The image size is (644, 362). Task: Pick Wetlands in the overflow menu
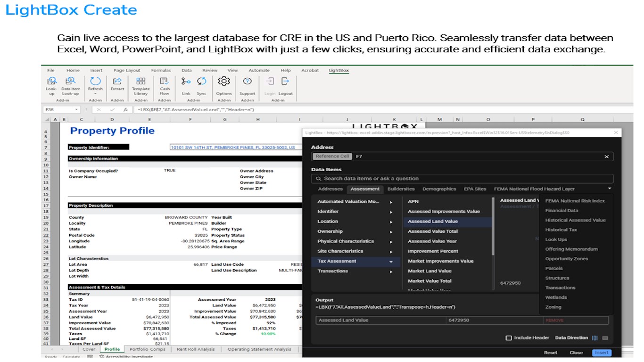pyautogui.click(x=556, y=297)
